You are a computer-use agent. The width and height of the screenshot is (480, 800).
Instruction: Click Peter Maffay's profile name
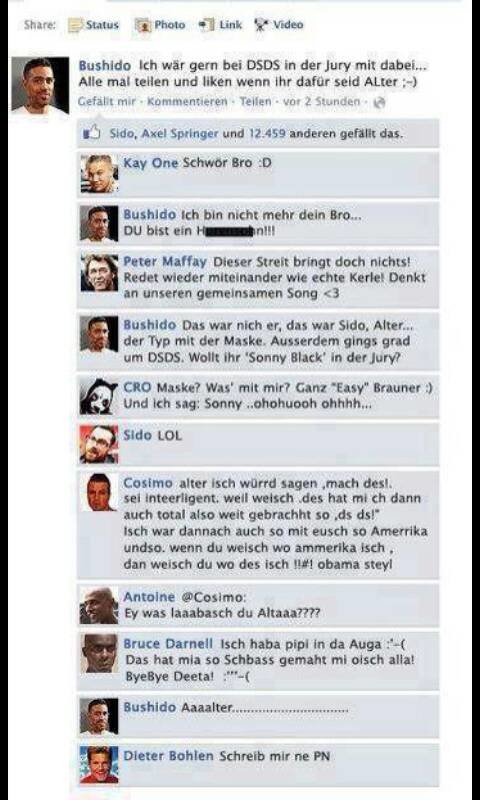coord(165,262)
